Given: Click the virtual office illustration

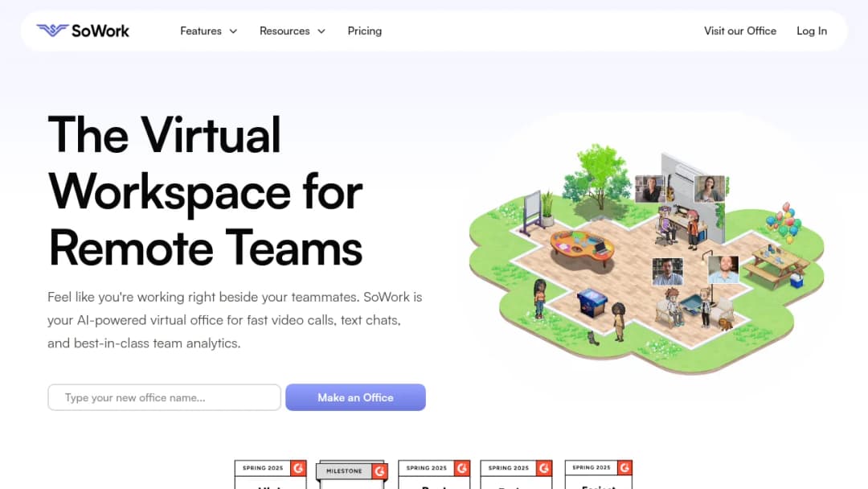Looking at the screenshot, I should click(646, 259).
